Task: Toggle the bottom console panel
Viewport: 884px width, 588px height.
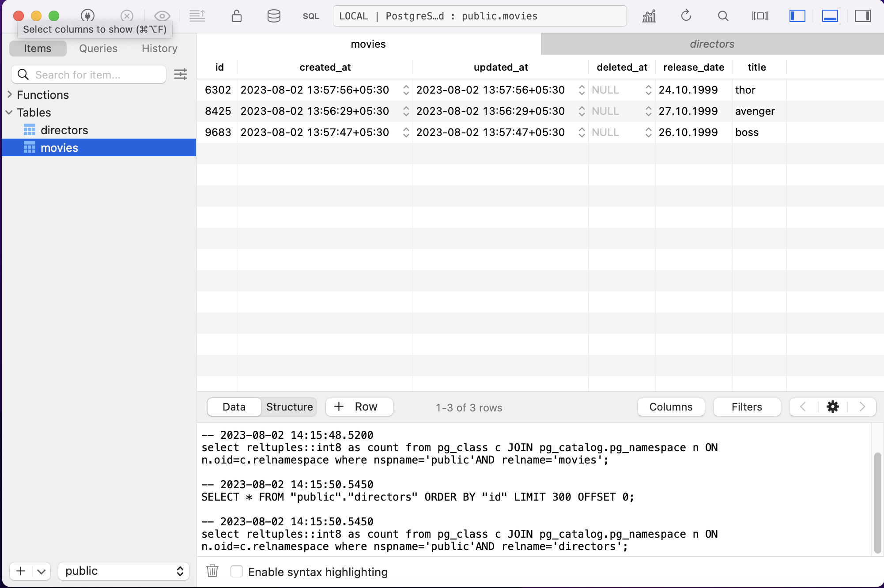Action: pyautogui.click(x=830, y=16)
